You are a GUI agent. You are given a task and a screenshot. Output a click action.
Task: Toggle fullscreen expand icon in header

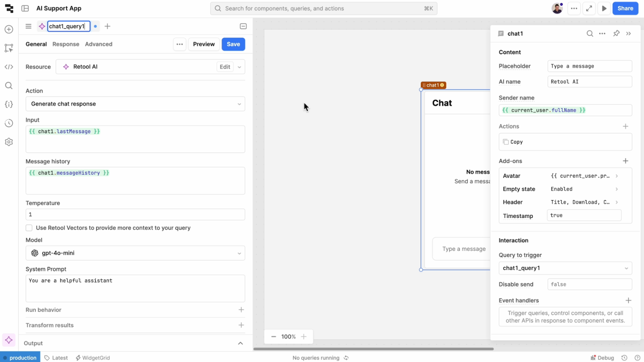(589, 8)
